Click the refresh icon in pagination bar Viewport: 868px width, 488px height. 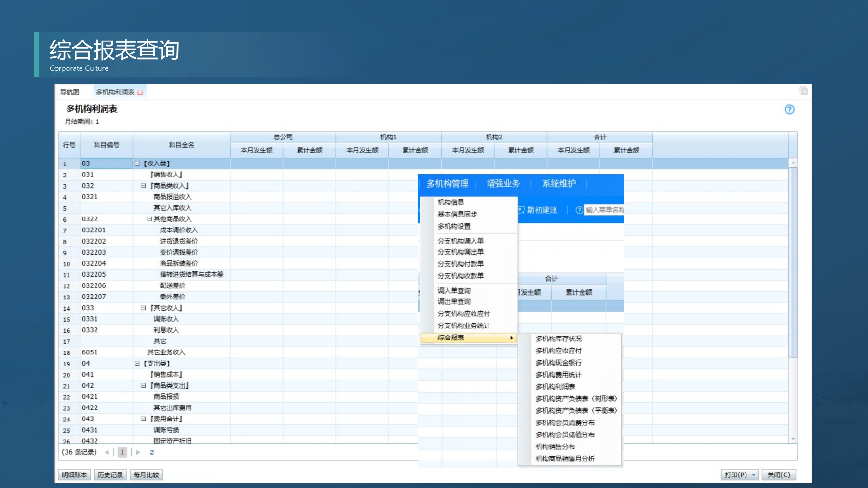(x=152, y=452)
